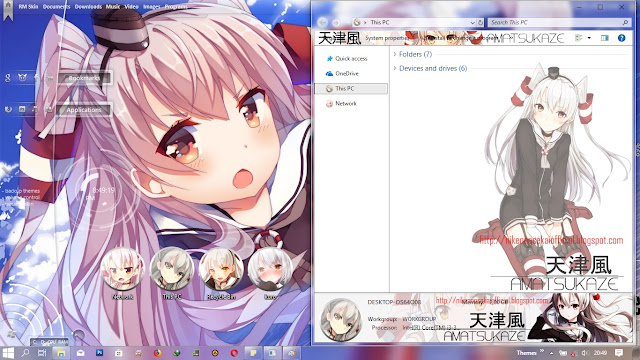Open address bar history dropdown
Image resolution: width=640 pixels, height=360 pixels.
(x=472, y=22)
